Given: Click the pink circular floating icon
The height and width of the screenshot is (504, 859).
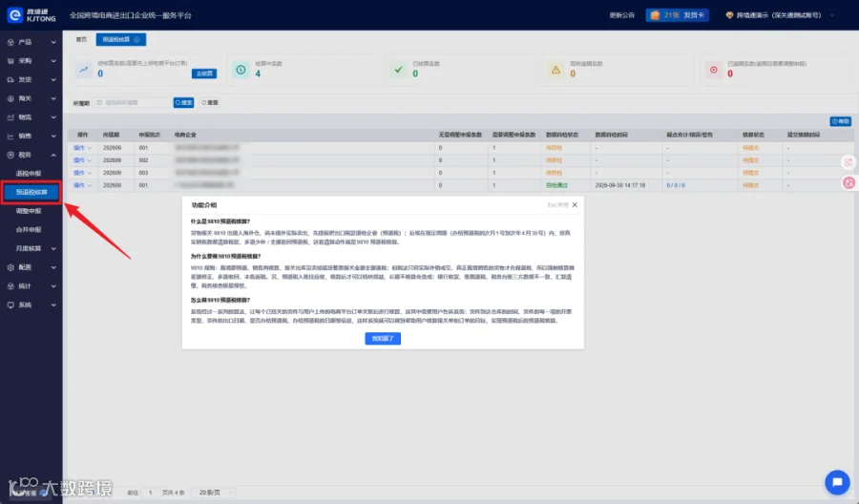Looking at the screenshot, I should tap(849, 183).
